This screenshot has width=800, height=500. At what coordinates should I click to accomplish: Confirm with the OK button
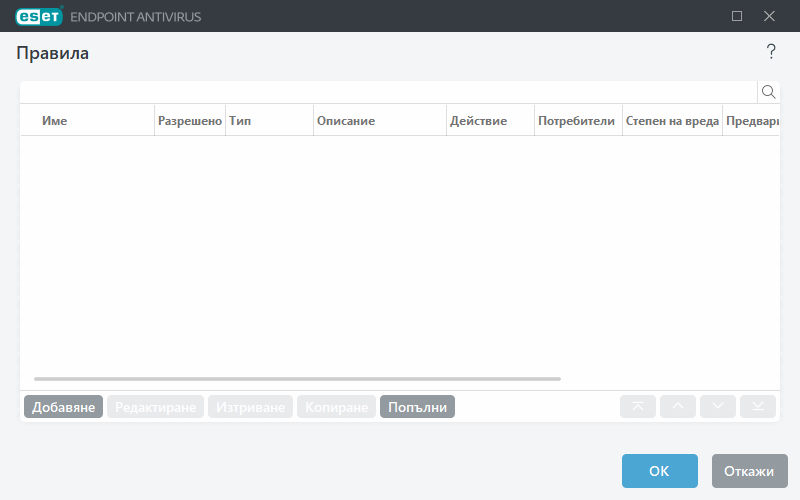pyautogui.click(x=659, y=471)
